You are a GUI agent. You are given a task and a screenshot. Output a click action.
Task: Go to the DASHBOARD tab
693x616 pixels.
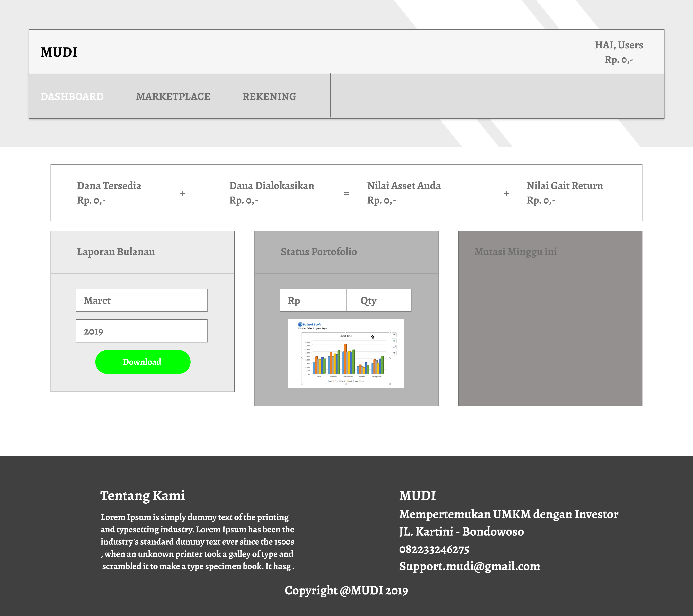(x=72, y=97)
